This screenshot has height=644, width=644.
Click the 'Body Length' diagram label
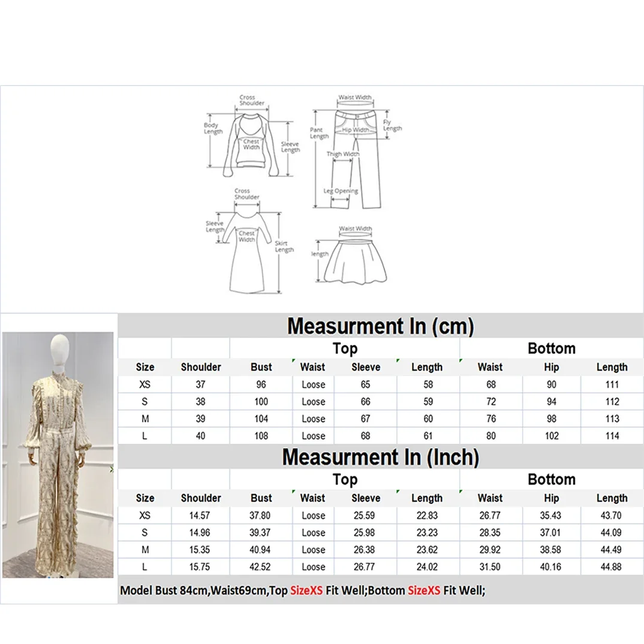point(213,128)
